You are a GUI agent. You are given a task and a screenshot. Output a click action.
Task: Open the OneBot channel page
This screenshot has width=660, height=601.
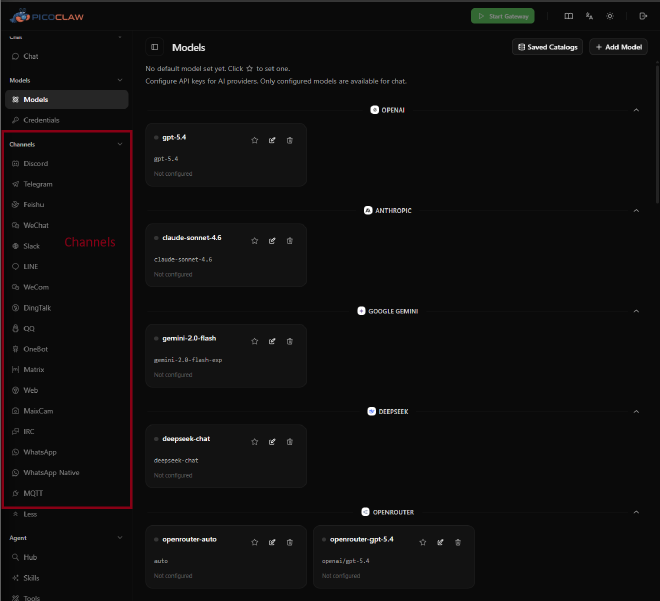point(67,349)
